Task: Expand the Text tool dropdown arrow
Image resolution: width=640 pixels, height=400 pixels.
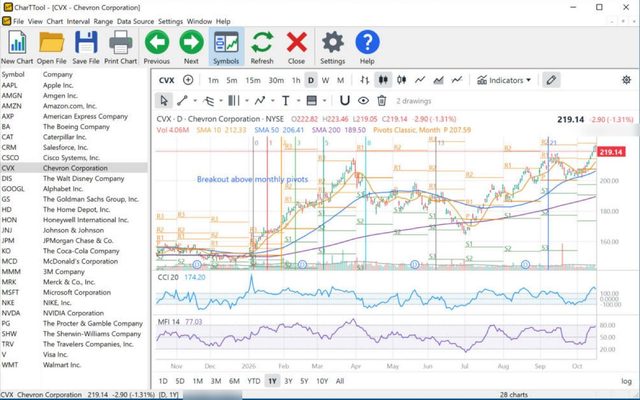Action: point(298,101)
